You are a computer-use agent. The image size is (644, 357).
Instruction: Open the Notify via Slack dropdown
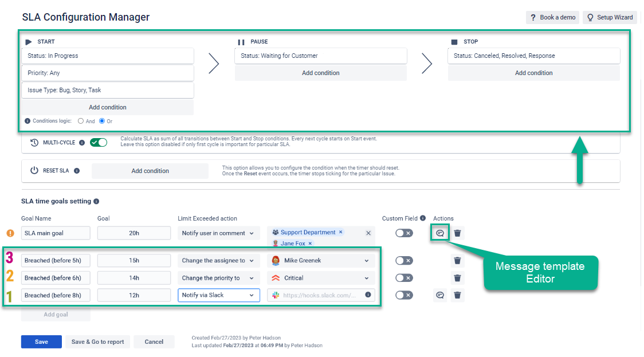(x=218, y=295)
